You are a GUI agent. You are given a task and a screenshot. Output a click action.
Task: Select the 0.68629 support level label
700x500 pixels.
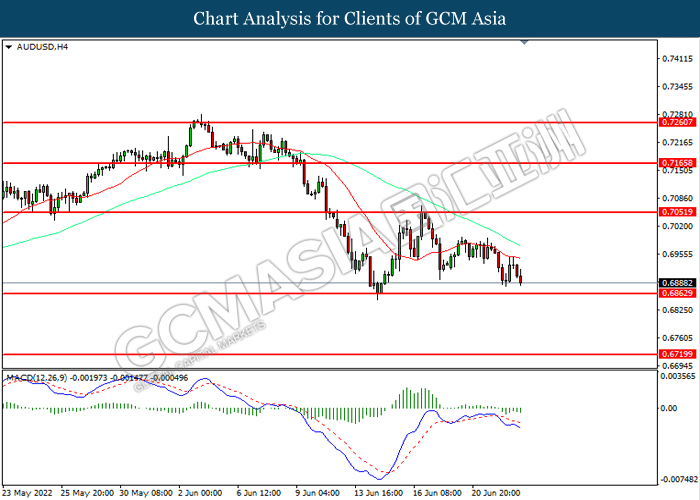pos(677,293)
